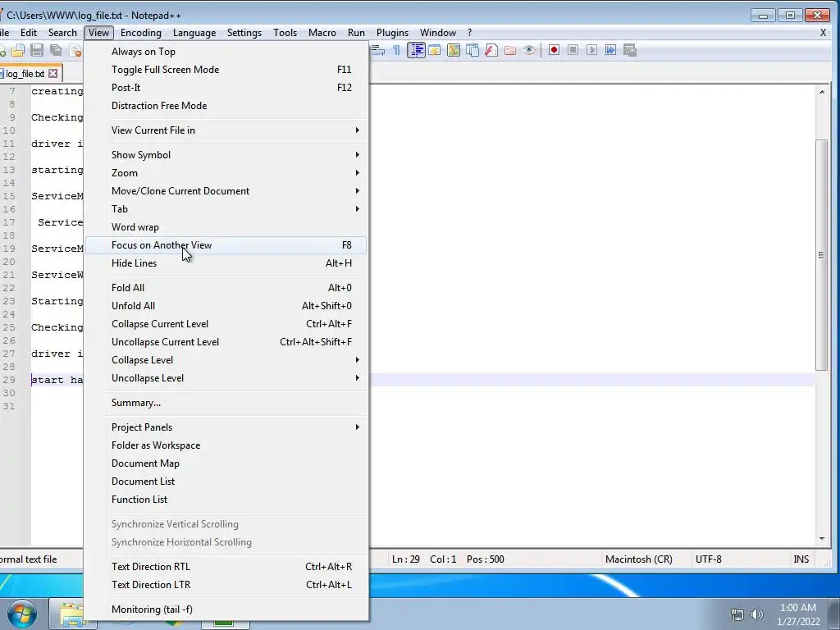Toggle Full Screen Mode menu entry
Viewport: 840px width, 630px height.
pyautogui.click(x=226, y=70)
